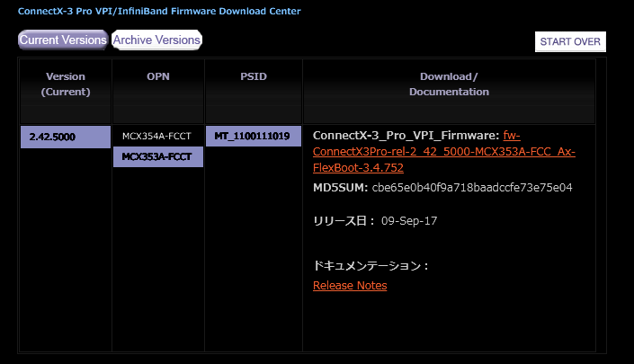Click the 09-Sep-17 release date
Viewport: 634px width, 364px height.
click(409, 220)
